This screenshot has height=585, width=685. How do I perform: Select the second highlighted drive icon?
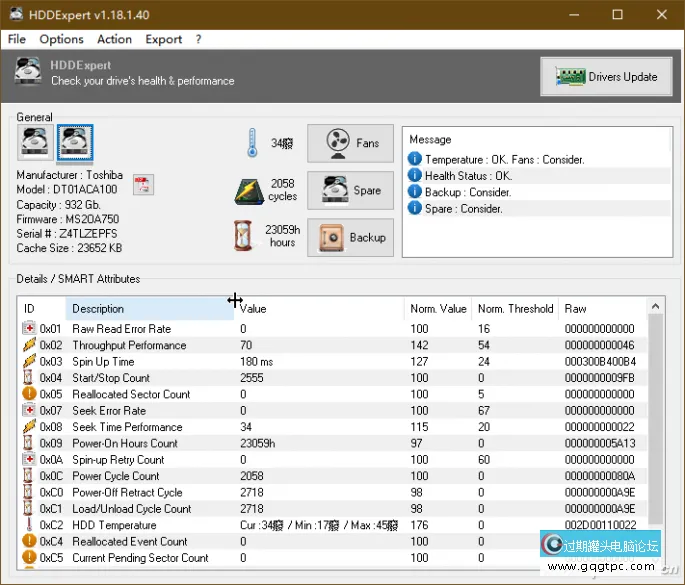(x=75, y=143)
